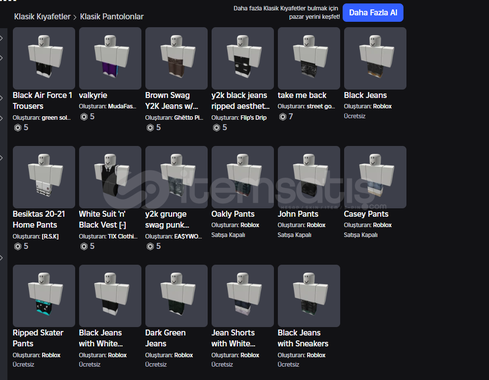Click Robux icon under Besiktas Home Pants
The height and width of the screenshot is (380, 489).
pos(17,246)
